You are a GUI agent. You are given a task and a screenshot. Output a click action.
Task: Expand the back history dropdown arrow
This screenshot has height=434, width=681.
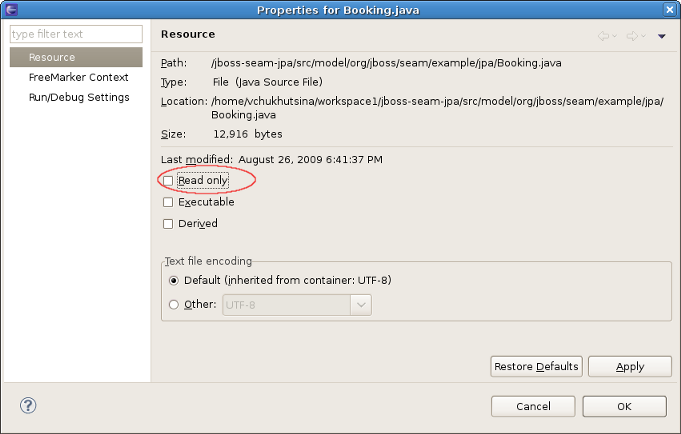[x=615, y=37]
